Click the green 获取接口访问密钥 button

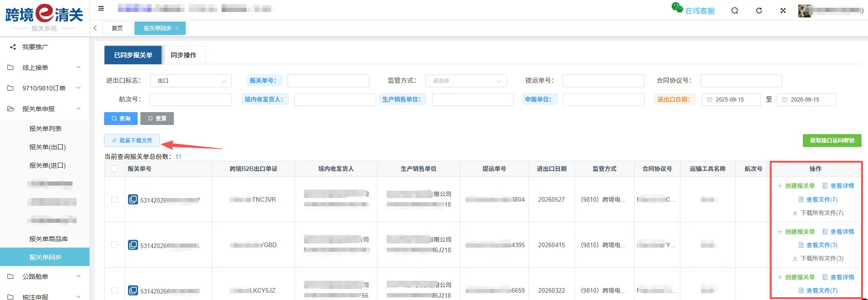pyautogui.click(x=832, y=141)
